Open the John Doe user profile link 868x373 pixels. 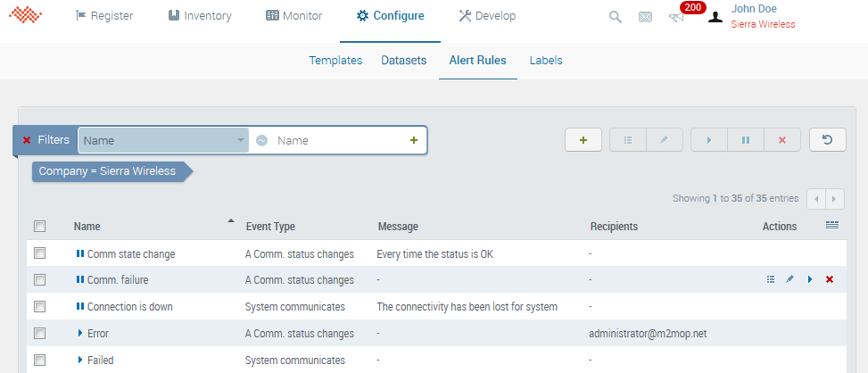tap(753, 9)
